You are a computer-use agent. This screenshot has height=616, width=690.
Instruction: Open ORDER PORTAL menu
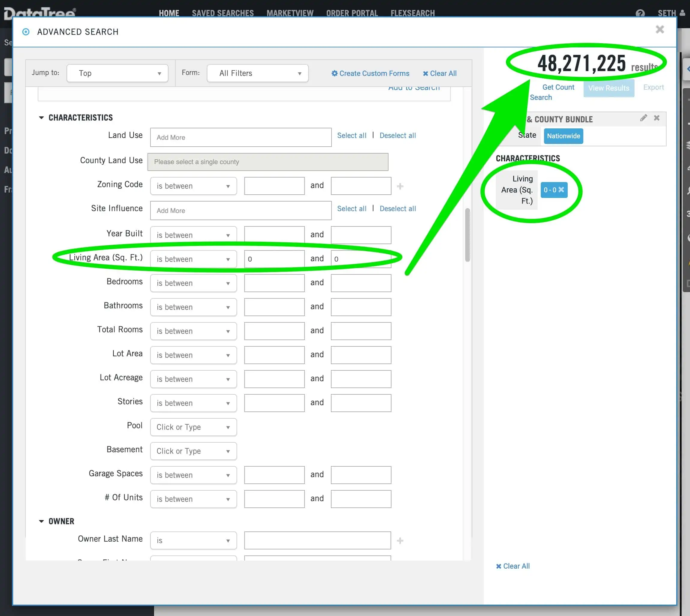point(352,13)
